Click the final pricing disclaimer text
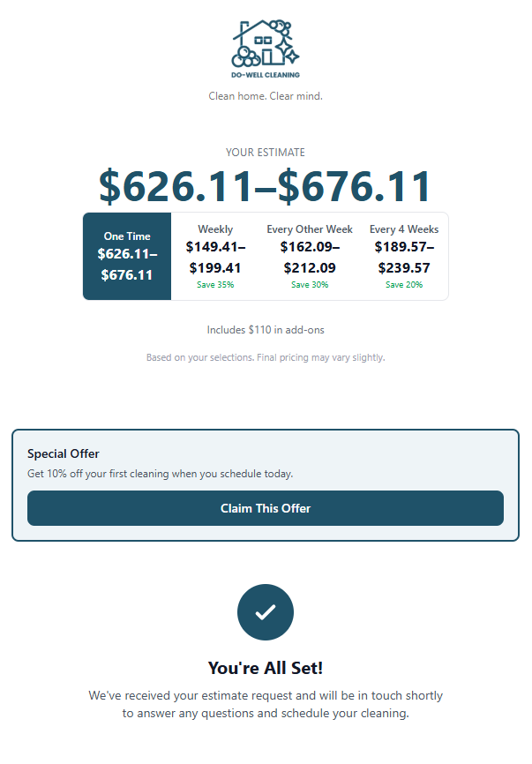The width and height of the screenshot is (532, 764). (266, 358)
